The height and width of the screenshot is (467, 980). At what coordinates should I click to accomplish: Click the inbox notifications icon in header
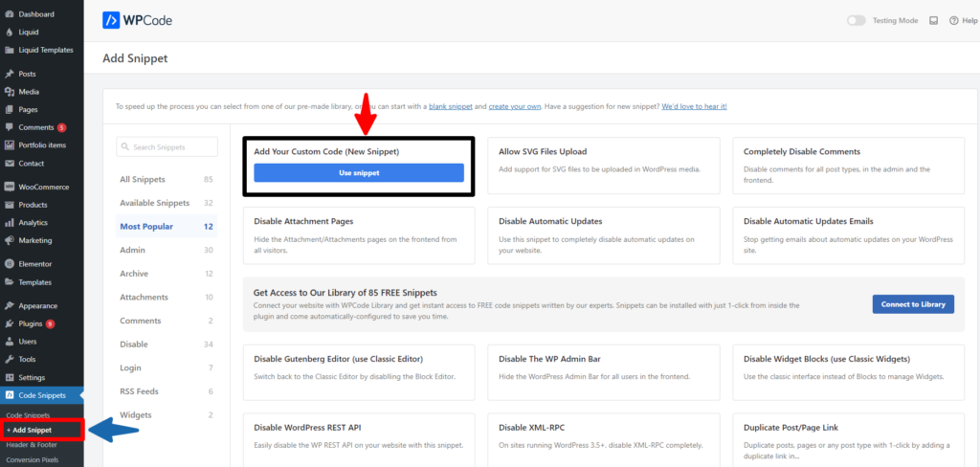coord(933,20)
